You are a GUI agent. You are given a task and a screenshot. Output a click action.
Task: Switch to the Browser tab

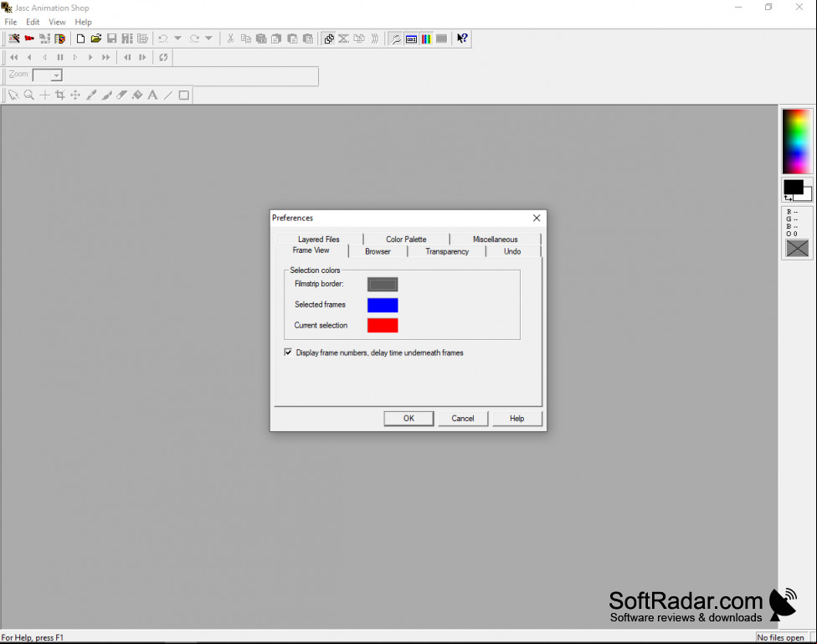coord(378,251)
